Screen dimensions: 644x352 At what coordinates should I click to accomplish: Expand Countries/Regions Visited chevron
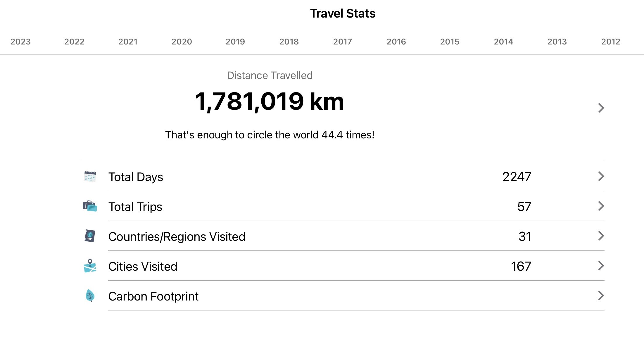tap(601, 236)
